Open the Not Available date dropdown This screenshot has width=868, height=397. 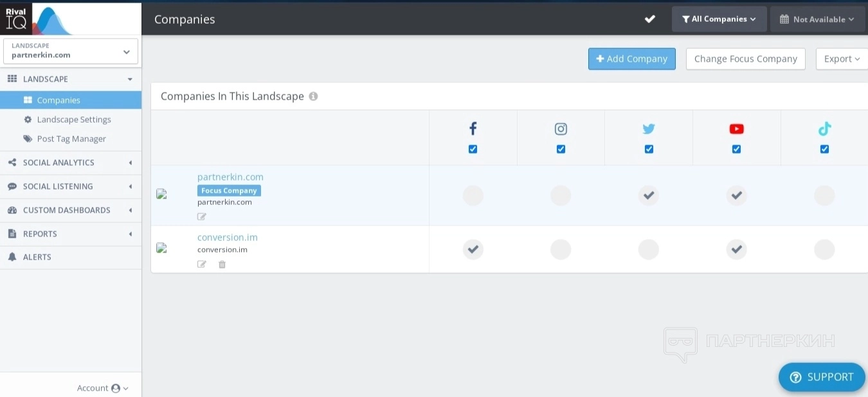tap(818, 19)
